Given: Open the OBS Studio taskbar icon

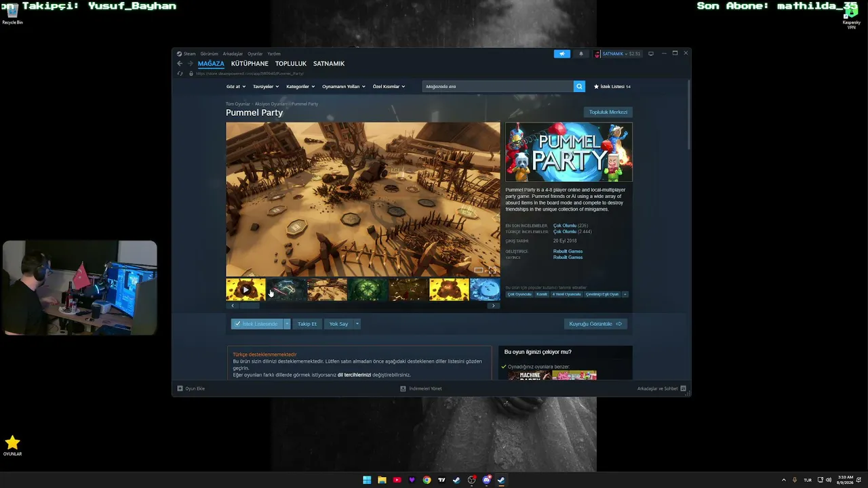Looking at the screenshot, I should pos(471,480).
